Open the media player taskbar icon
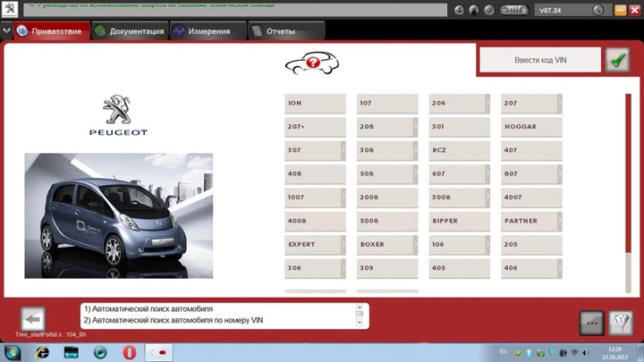Screen dimensions: 644x362 tap(100, 352)
